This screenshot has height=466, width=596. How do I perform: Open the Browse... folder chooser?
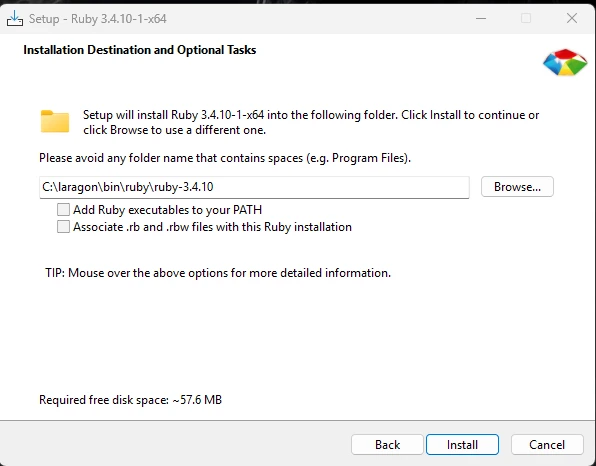coord(517,187)
